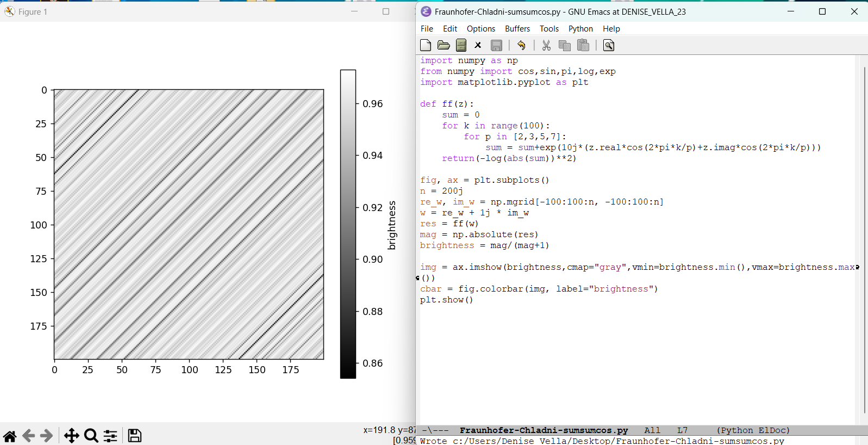This screenshot has height=445, width=868.
Task: Open the Dired directory browser icon
Action: pyautogui.click(x=461, y=45)
